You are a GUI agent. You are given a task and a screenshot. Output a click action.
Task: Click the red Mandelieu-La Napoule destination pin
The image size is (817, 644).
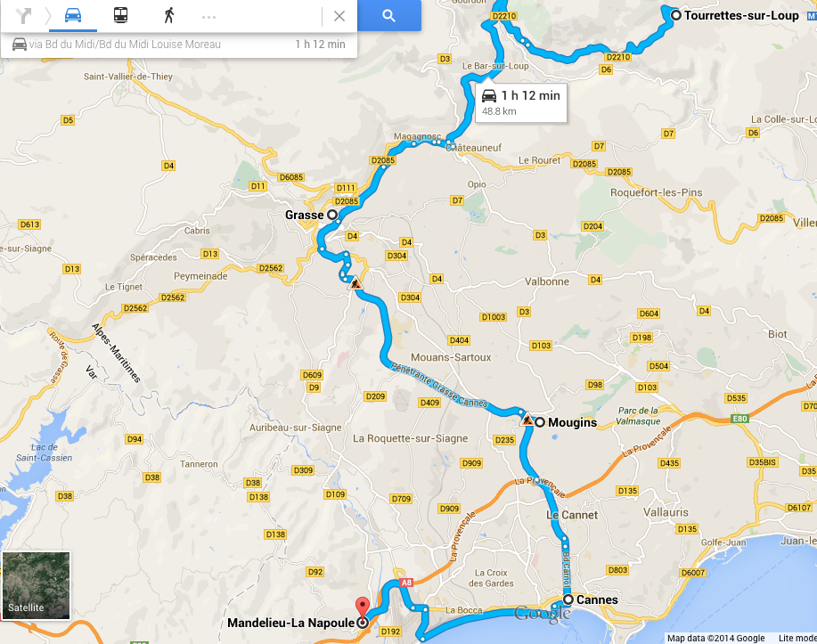click(362, 607)
